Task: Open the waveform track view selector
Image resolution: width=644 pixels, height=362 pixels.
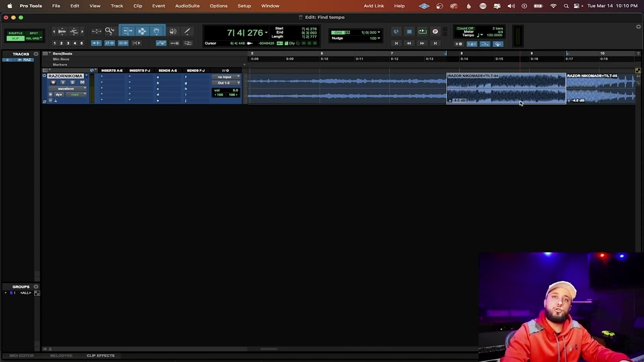Action: pos(67,88)
